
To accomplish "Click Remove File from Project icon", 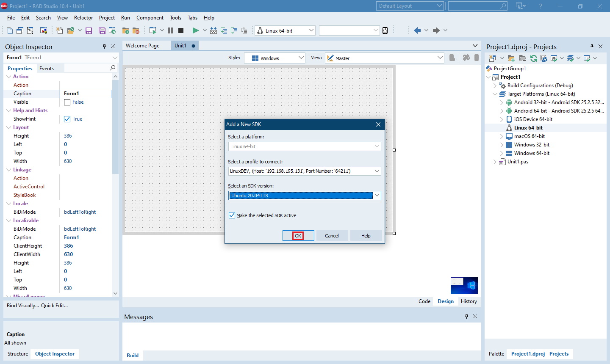I will click(x=136, y=30).
